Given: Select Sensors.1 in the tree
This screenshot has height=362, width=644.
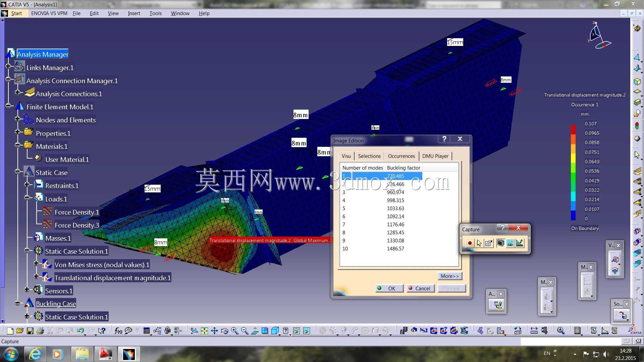Looking at the screenshot, I should pos(59,291).
